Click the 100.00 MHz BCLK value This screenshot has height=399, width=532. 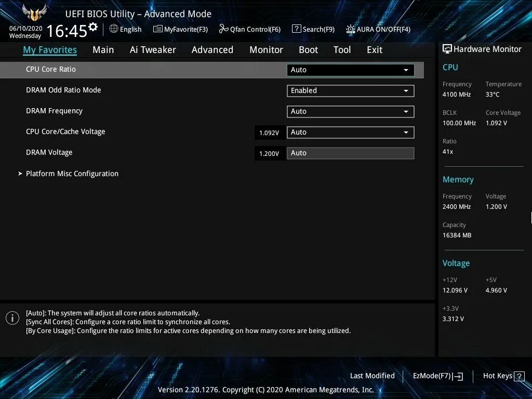(459, 123)
